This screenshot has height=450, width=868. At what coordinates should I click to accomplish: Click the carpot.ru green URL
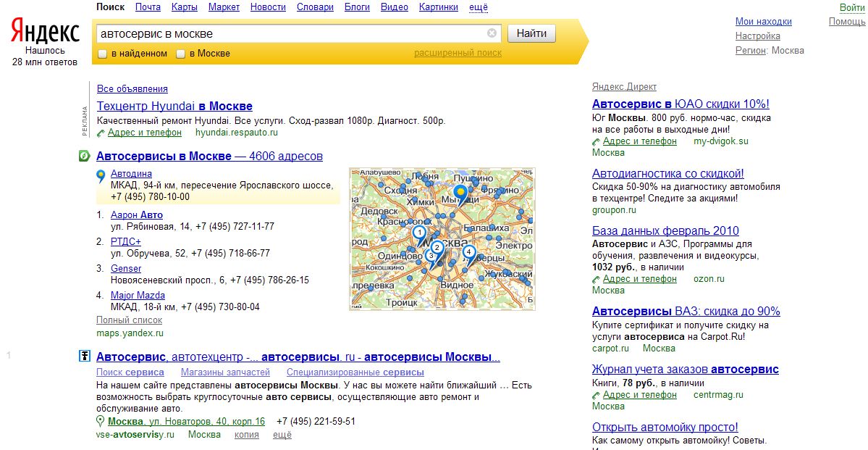(x=610, y=348)
